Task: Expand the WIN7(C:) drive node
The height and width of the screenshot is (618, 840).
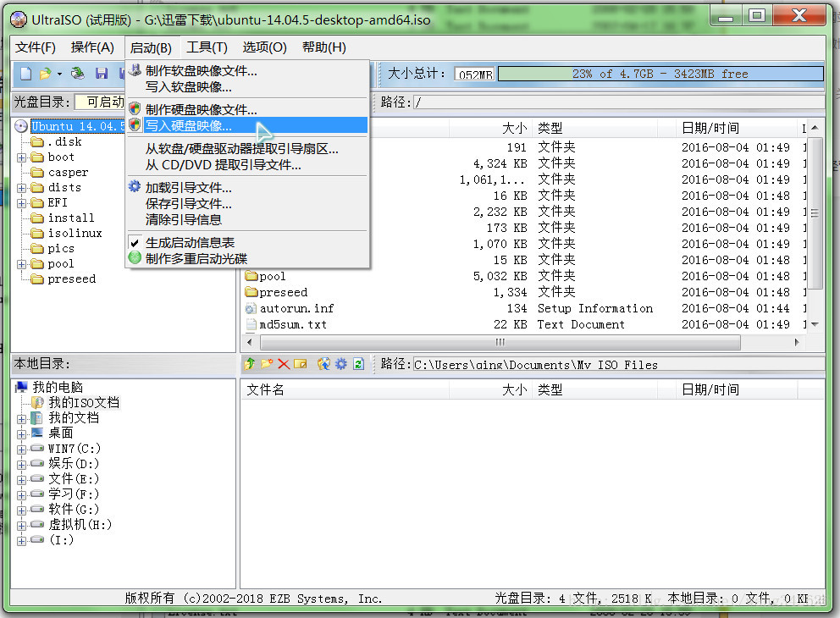Action: (21, 450)
